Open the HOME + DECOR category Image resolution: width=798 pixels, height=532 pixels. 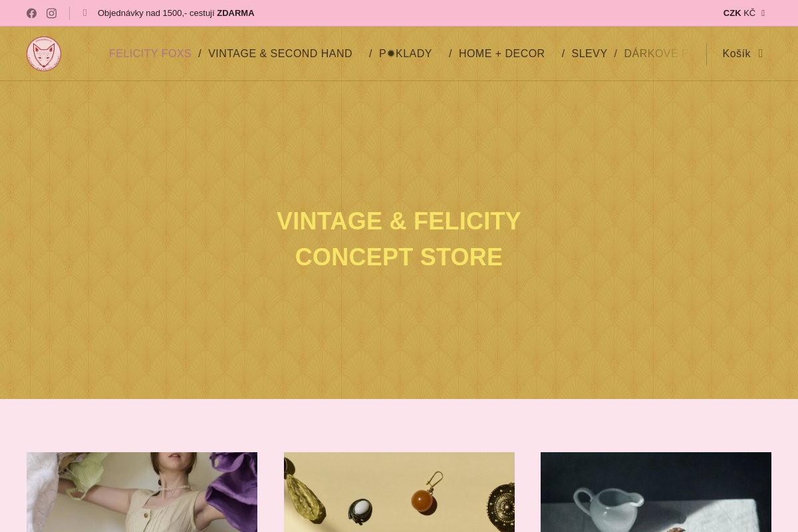pos(501,54)
